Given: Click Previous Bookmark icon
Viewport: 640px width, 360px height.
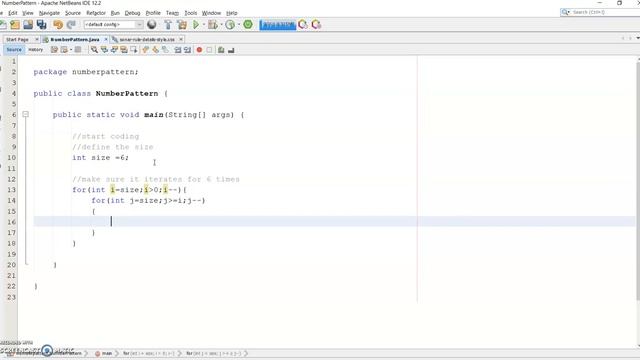Looking at the screenshot, I should (145, 50).
